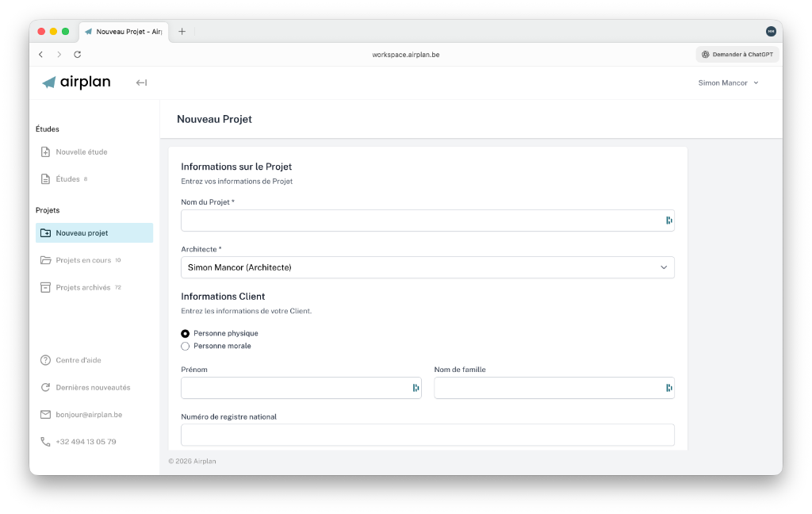Open Nouvelle étude in the sidebar

click(x=94, y=152)
